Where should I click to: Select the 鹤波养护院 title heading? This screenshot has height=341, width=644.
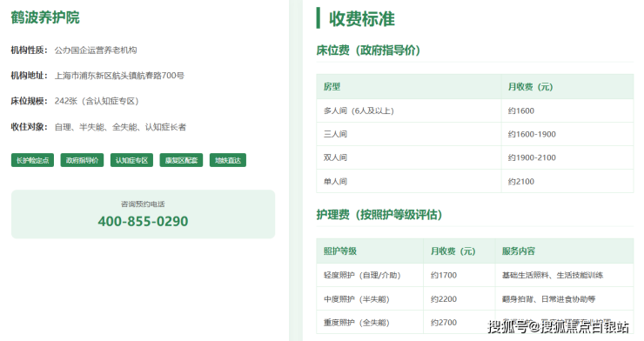tap(45, 17)
